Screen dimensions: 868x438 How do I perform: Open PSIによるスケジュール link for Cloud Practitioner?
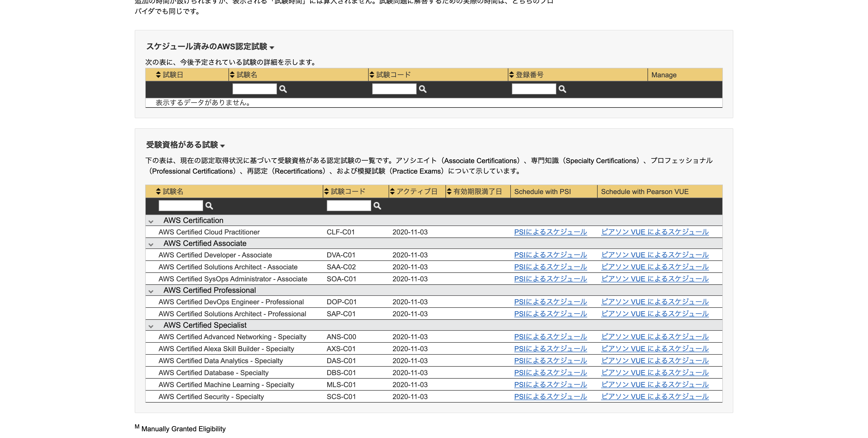click(550, 232)
